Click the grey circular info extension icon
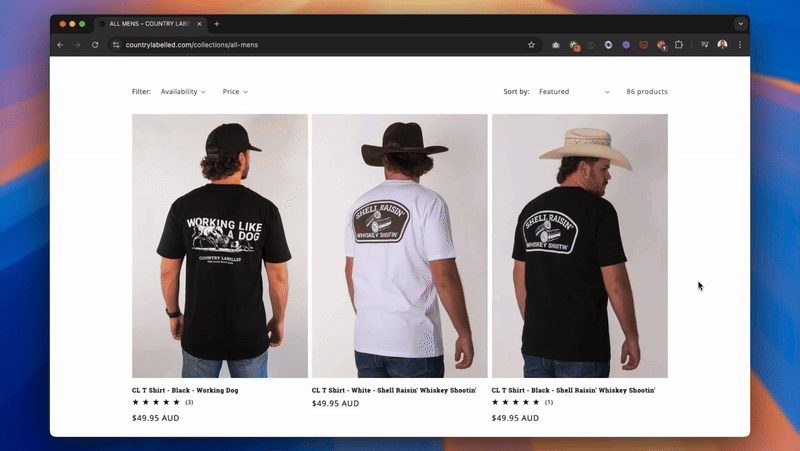Screen dimensions: 800x451 pyautogui.click(x=591, y=45)
